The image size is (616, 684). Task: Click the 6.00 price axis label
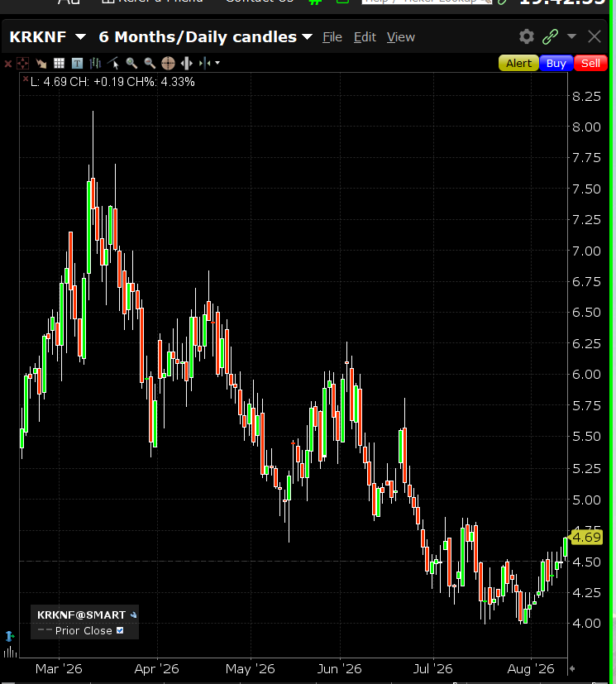(x=586, y=375)
